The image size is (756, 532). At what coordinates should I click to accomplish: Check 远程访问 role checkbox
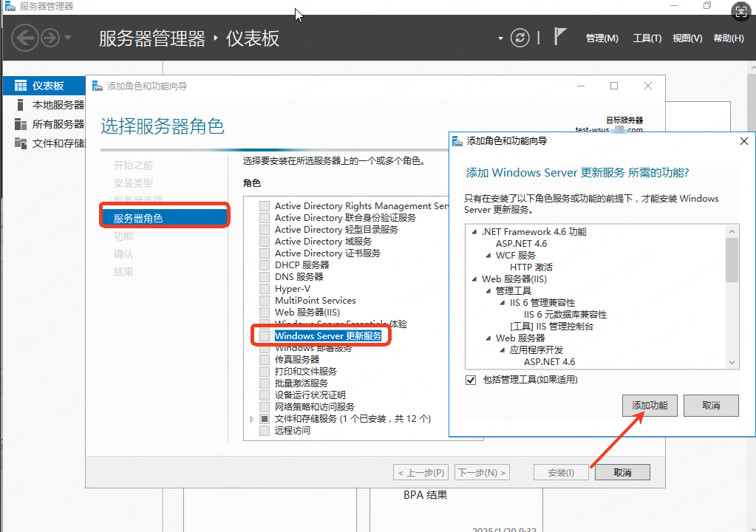[x=265, y=430]
